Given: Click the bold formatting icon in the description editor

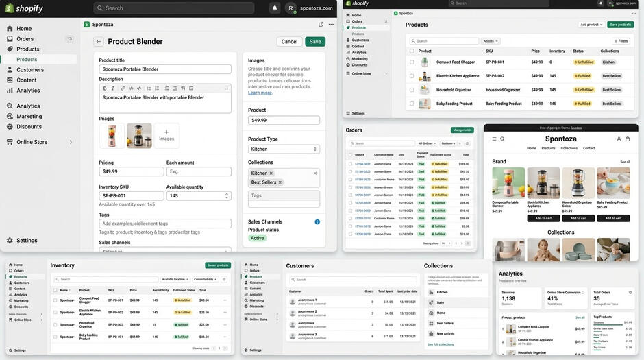Looking at the screenshot, I should click(105, 88).
